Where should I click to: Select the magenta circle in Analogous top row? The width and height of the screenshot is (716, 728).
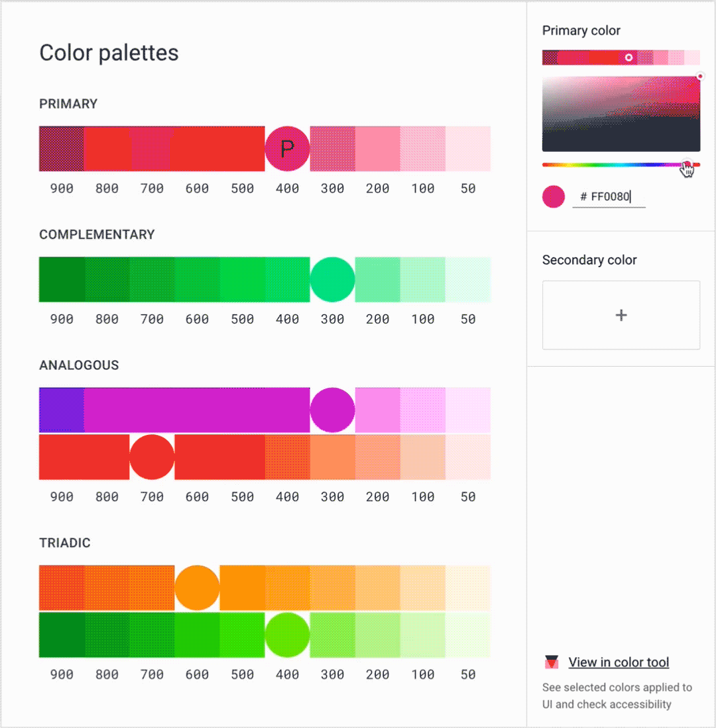332,410
